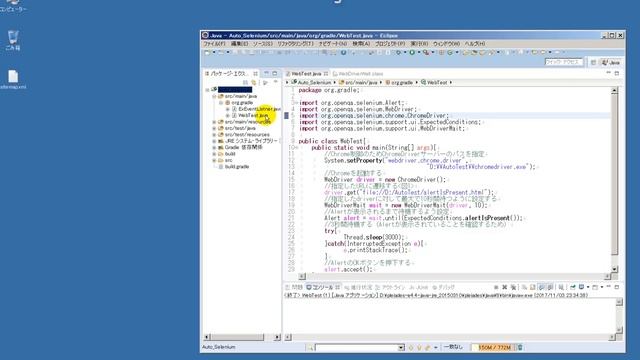Click the Run button in the toolbar

412,52
